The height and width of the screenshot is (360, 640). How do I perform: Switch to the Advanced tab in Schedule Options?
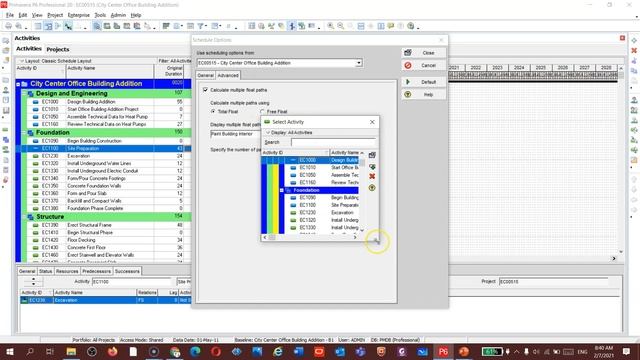[228, 76]
